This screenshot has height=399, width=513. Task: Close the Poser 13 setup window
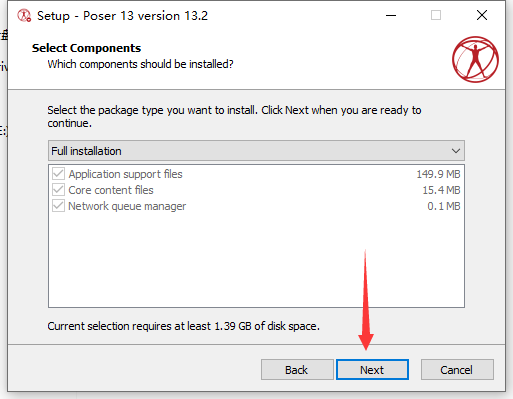[482, 15]
